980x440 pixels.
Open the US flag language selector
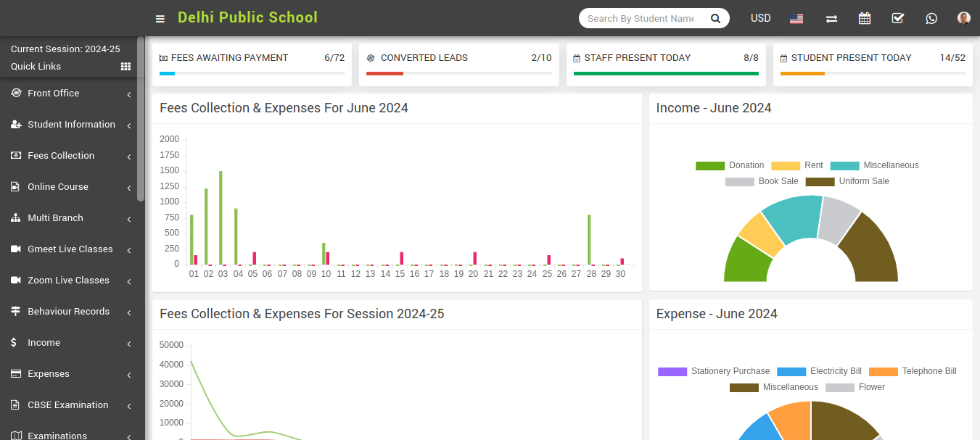click(x=796, y=19)
